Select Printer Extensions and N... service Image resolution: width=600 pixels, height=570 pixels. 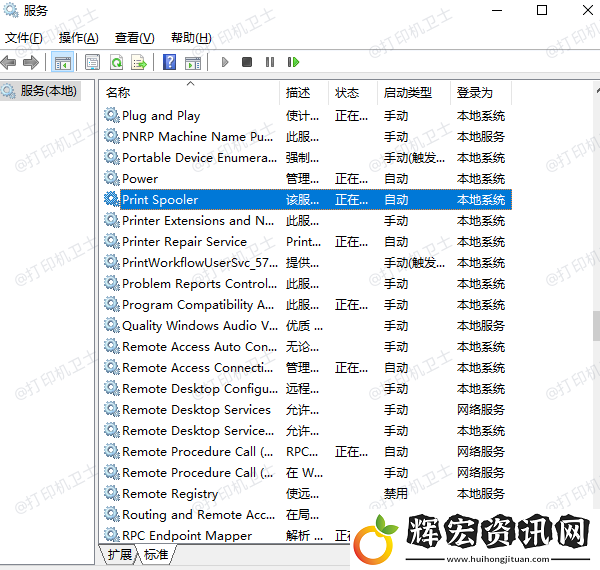click(x=198, y=221)
